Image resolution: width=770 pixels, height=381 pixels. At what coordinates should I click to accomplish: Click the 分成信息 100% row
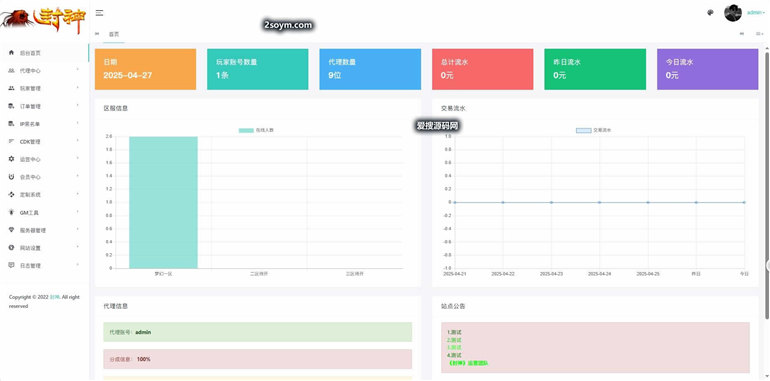[x=258, y=359]
